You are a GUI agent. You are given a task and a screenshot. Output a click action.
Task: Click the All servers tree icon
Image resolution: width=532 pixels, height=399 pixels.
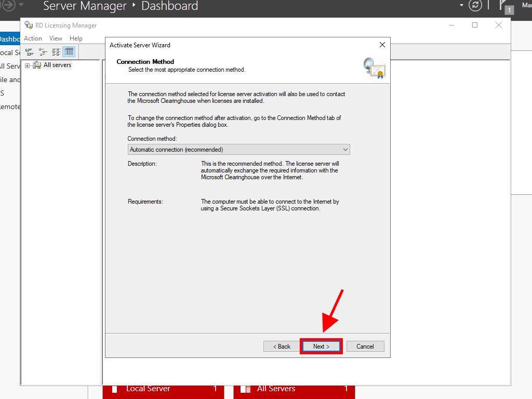tap(37, 65)
